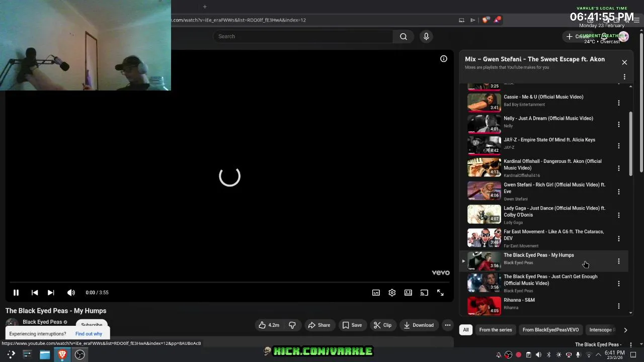Open the Mix playlist options menu
Image resolution: width=644 pixels, height=362 pixels.
pos(624,77)
